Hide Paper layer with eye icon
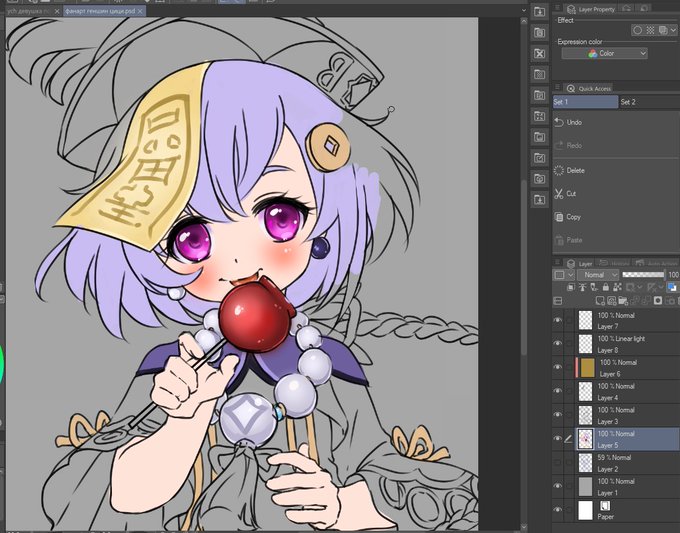 tap(558, 510)
